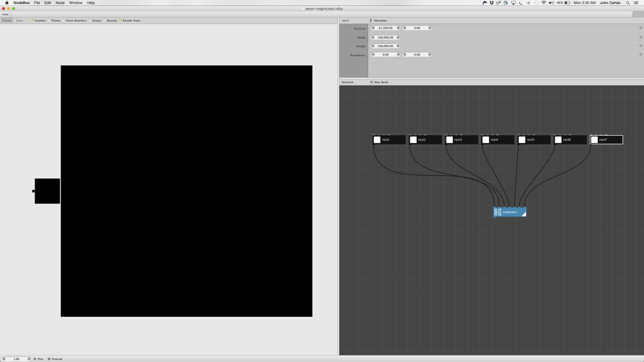
Task: Click the Play button label
Action: (40, 359)
